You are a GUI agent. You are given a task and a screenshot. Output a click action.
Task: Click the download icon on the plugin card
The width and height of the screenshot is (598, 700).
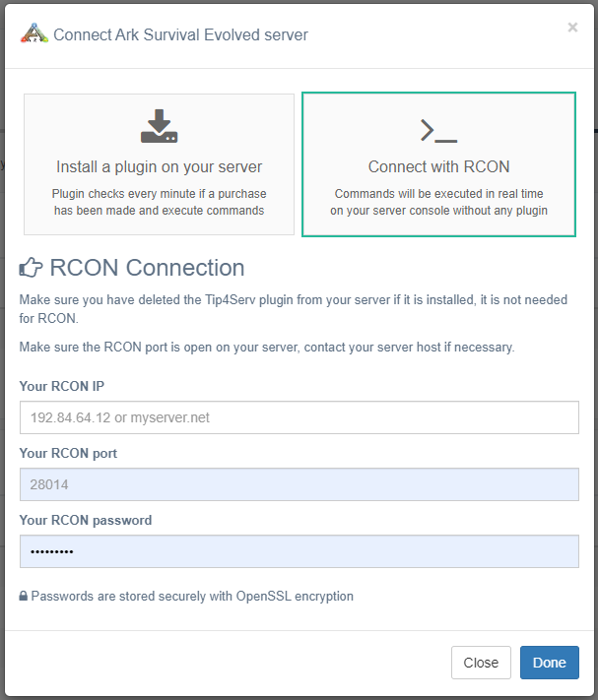159,127
